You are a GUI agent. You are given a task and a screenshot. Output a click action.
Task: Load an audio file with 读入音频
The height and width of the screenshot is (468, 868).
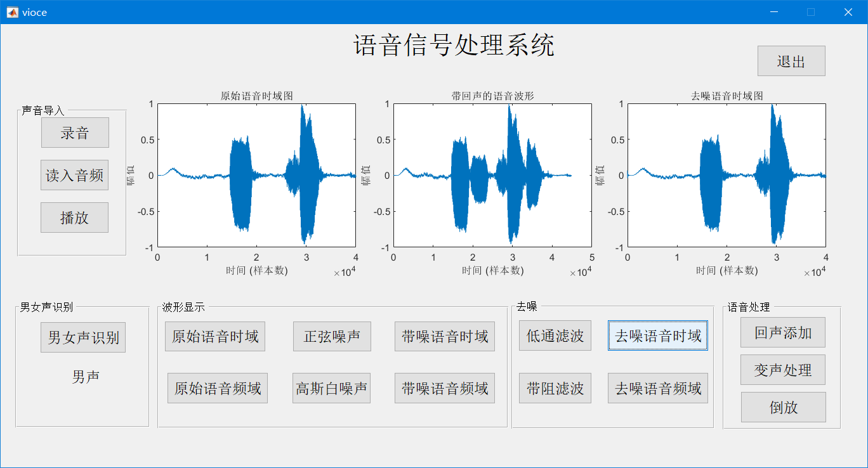pos(75,175)
